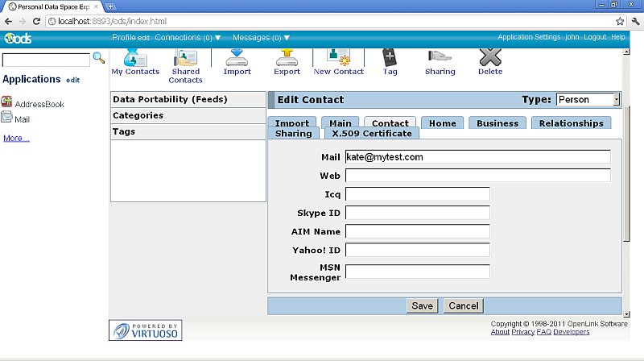The width and height of the screenshot is (644, 361).
Task: Switch to the Business tab
Action: point(497,123)
